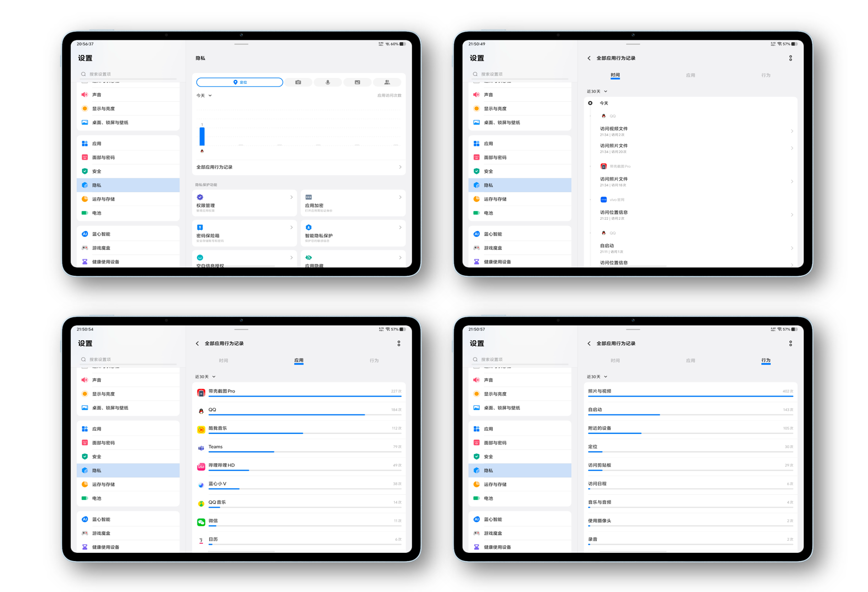Click the 面部与密码 icon in 20:56:37 sidebar
The height and width of the screenshot is (592, 868).
[85, 157]
